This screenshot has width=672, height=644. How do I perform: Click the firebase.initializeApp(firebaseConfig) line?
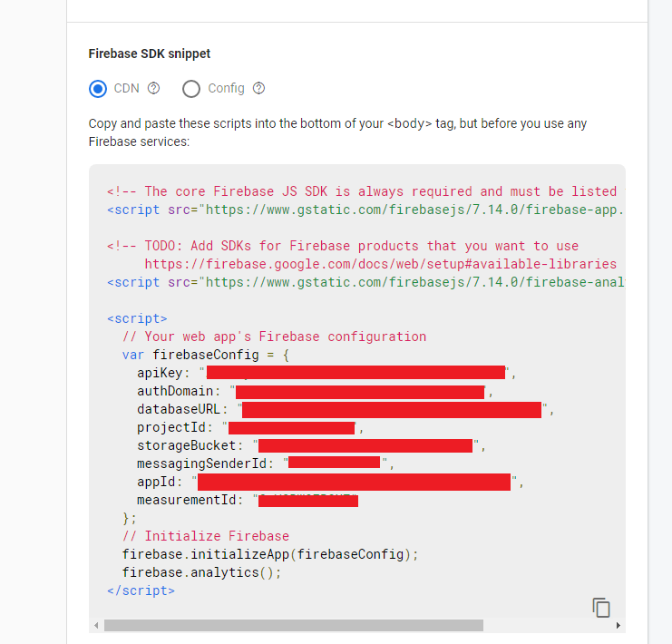(x=270, y=554)
